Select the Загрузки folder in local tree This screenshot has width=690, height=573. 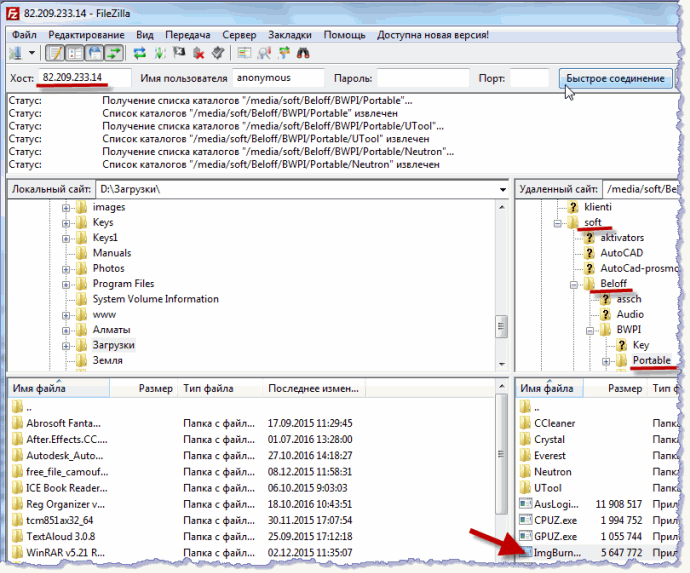tap(114, 345)
